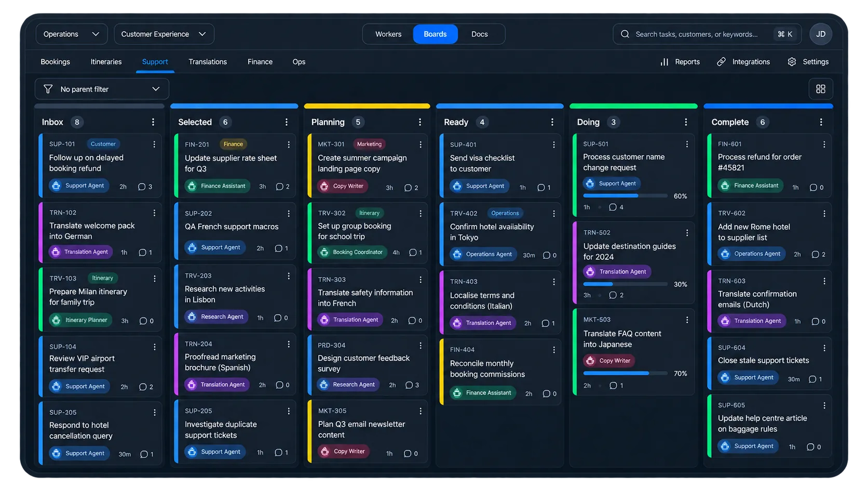This screenshot has width=868, height=489.
Task: Open Planning column three-dot menu
Action: pos(419,122)
